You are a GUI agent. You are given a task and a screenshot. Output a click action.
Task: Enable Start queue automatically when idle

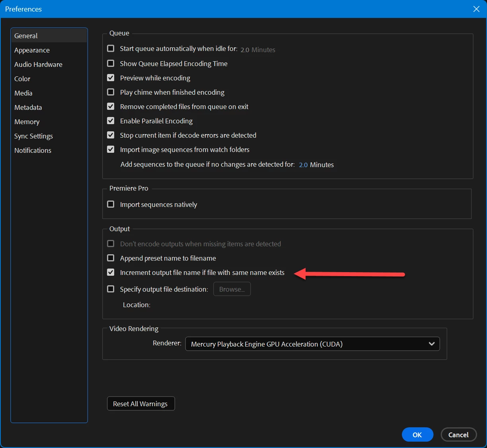pos(111,49)
